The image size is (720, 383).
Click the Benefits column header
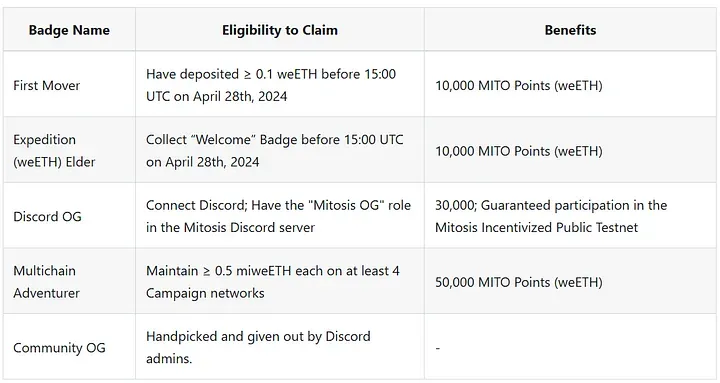pyautogui.click(x=570, y=30)
